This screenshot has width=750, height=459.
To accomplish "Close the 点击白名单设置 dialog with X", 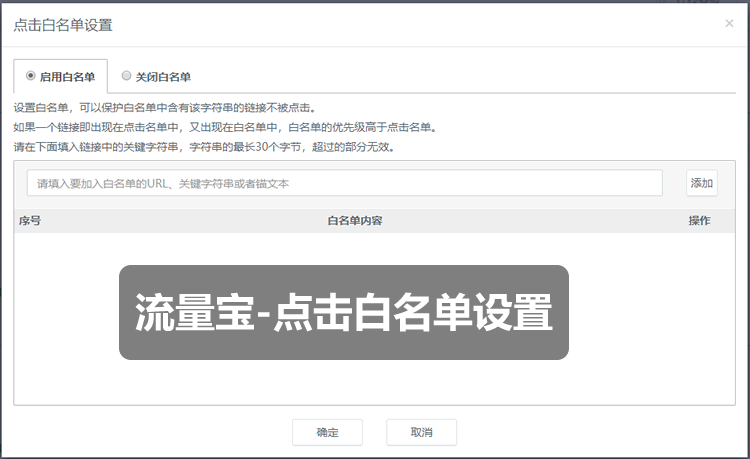I will tap(729, 23).
